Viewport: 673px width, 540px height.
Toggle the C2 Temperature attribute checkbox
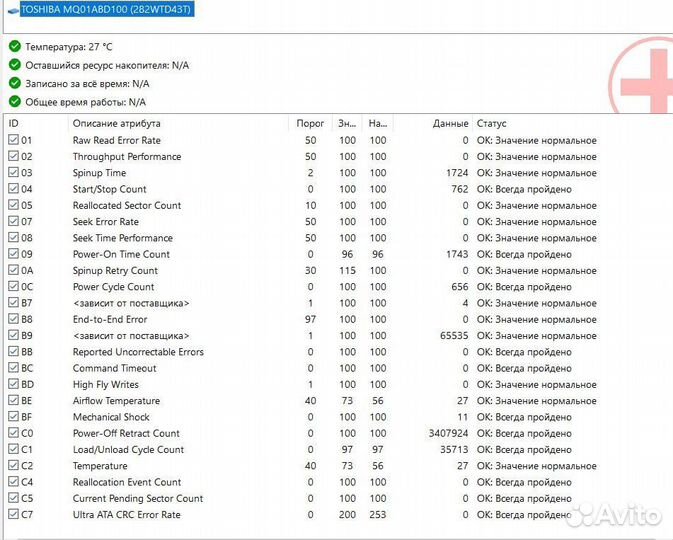pos(13,466)
